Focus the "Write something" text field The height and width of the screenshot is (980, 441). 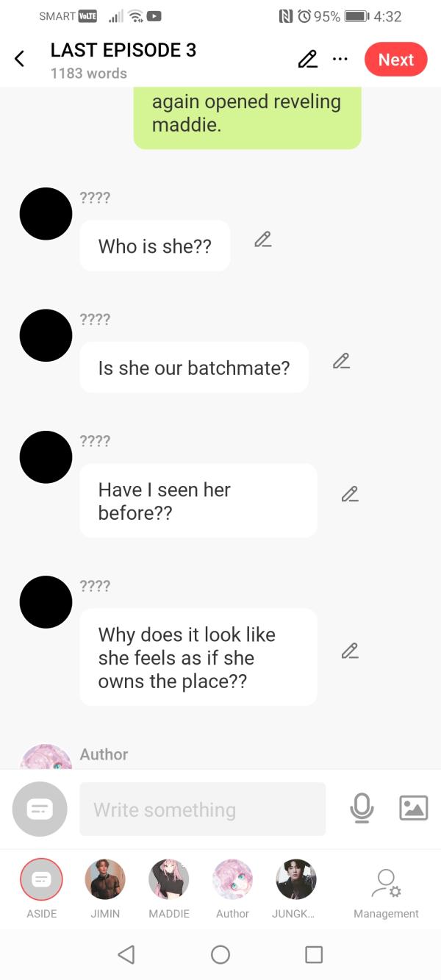[x=202, y=809]
